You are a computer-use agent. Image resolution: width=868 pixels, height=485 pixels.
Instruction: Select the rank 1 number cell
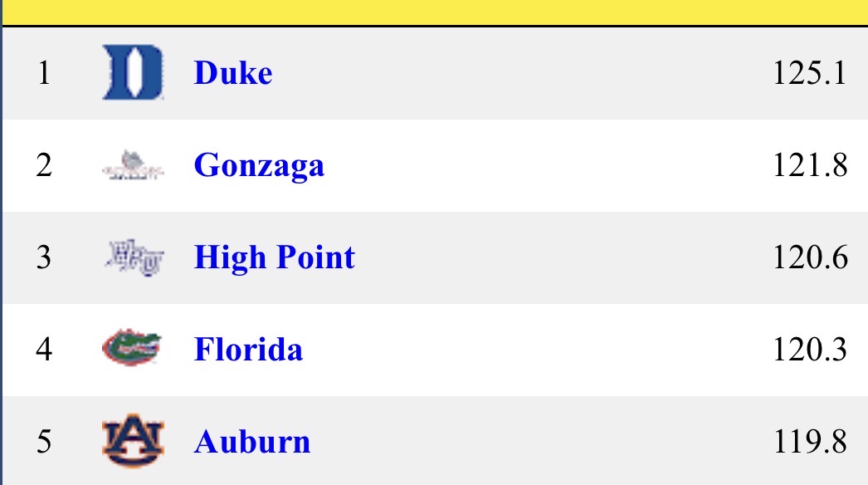point(44,74)
